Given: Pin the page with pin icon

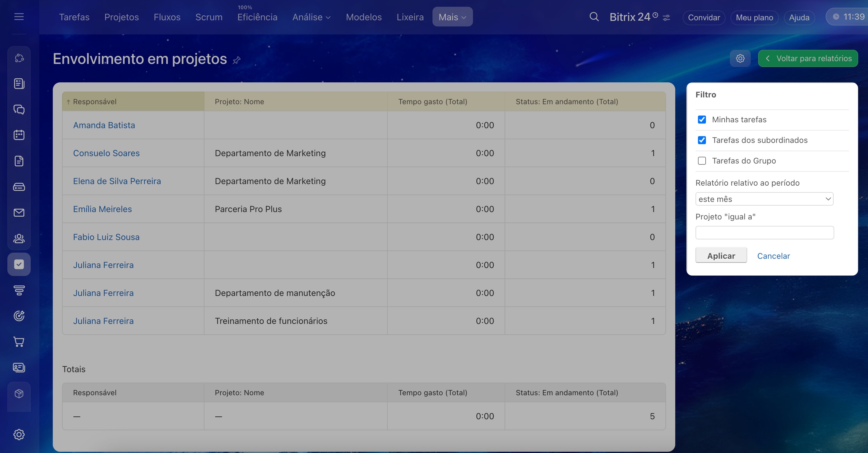Looking at the screenshot, I should 237,60.
